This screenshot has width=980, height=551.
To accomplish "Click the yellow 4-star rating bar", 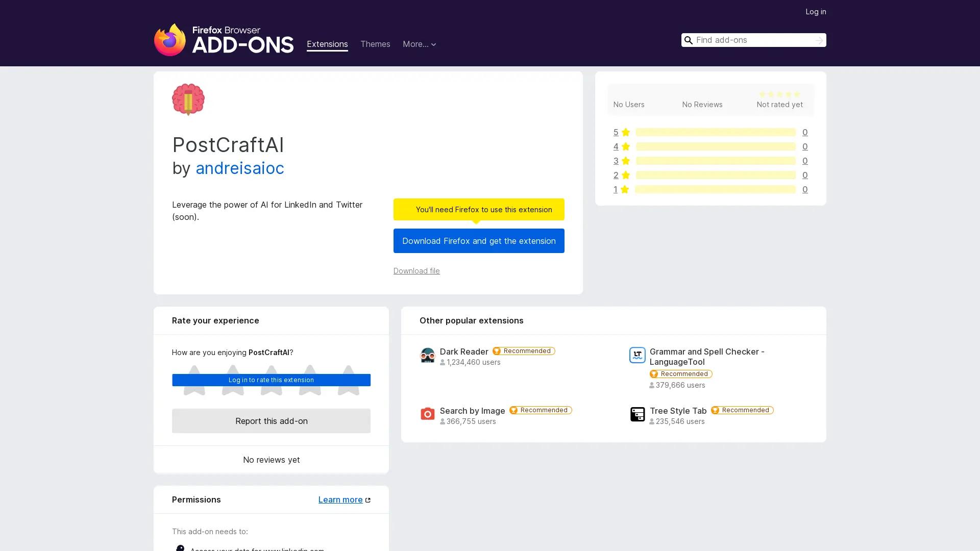I will click(x=715, y=146).
